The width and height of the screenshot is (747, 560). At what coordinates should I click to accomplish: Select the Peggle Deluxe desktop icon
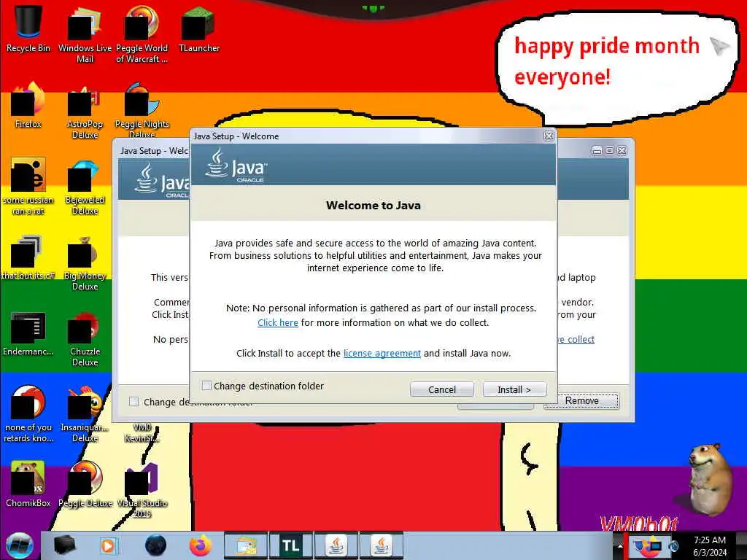[x=85, y=484]
